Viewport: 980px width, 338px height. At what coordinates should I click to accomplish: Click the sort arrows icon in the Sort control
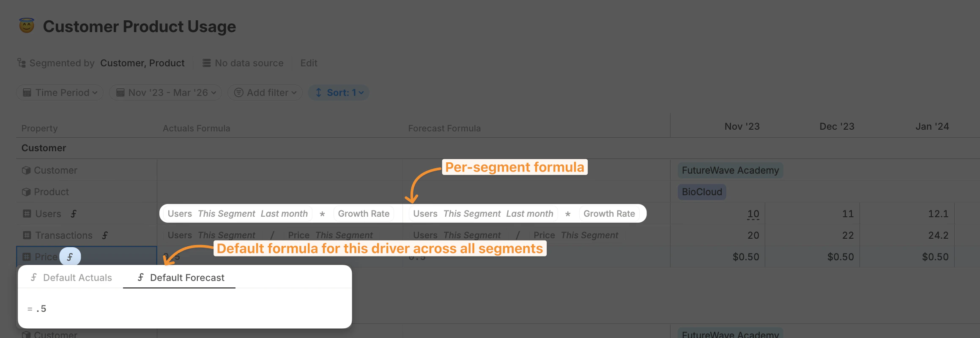click(x=319, y=92)
